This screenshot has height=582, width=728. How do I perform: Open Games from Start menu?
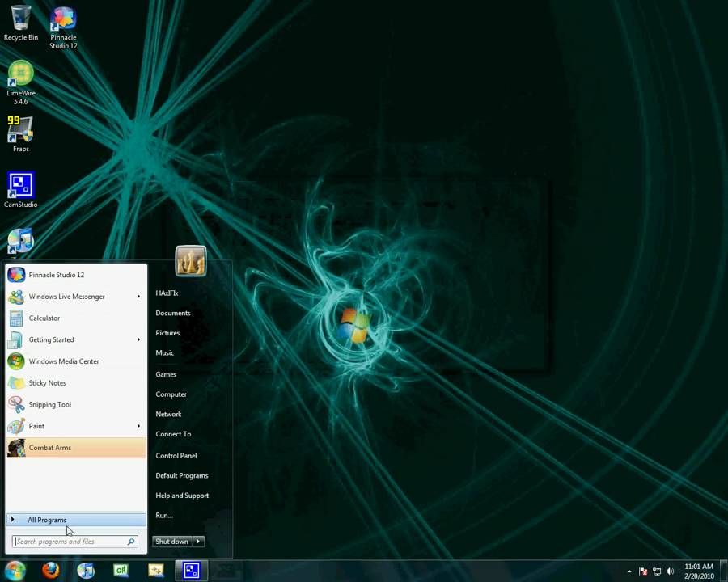(166, 374)
